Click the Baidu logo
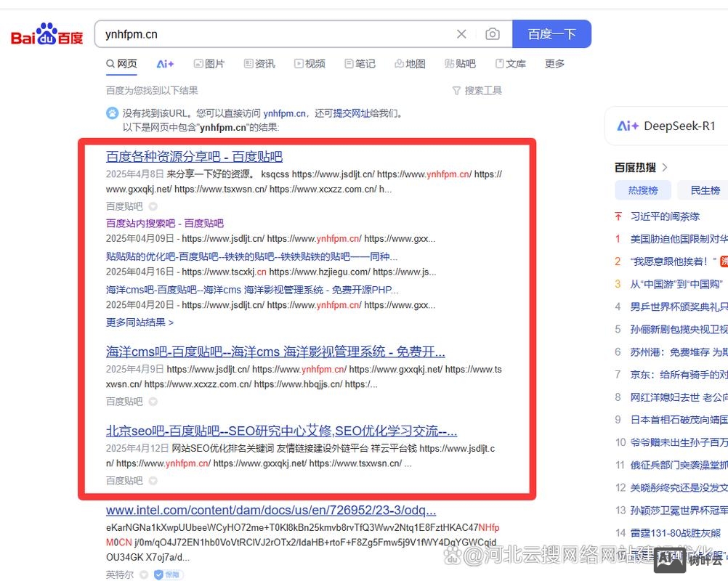 pos(45,33)
